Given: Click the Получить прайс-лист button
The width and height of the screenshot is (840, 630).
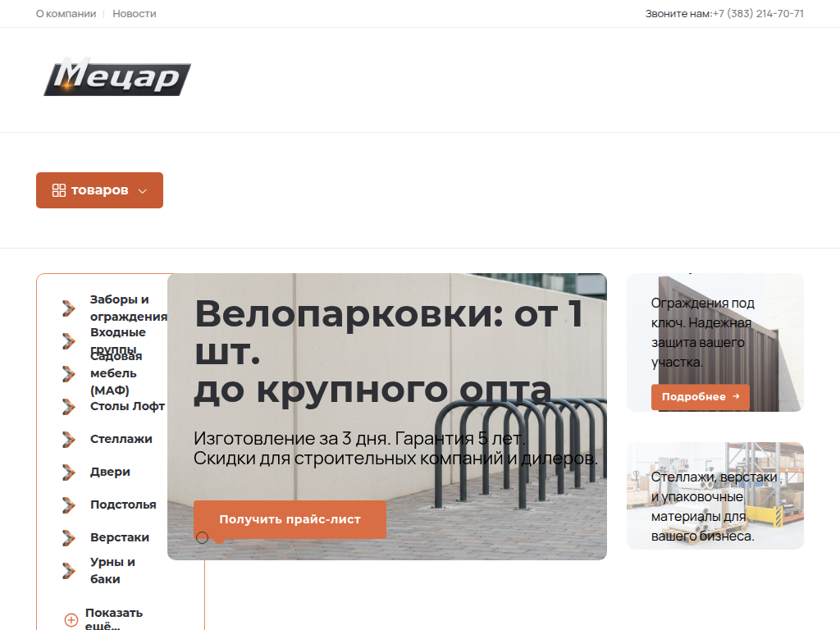Looking at the screenshot, I should pos(290,519).
